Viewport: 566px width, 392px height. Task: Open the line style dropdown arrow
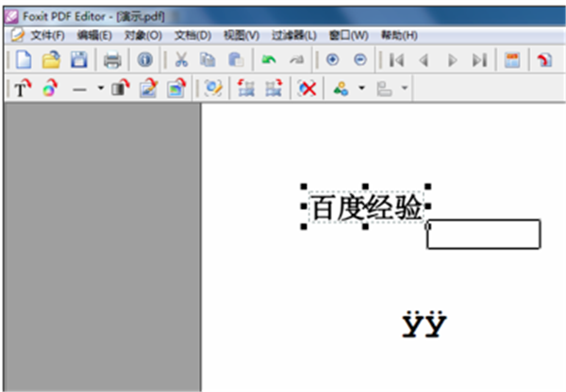pos(101,88)
